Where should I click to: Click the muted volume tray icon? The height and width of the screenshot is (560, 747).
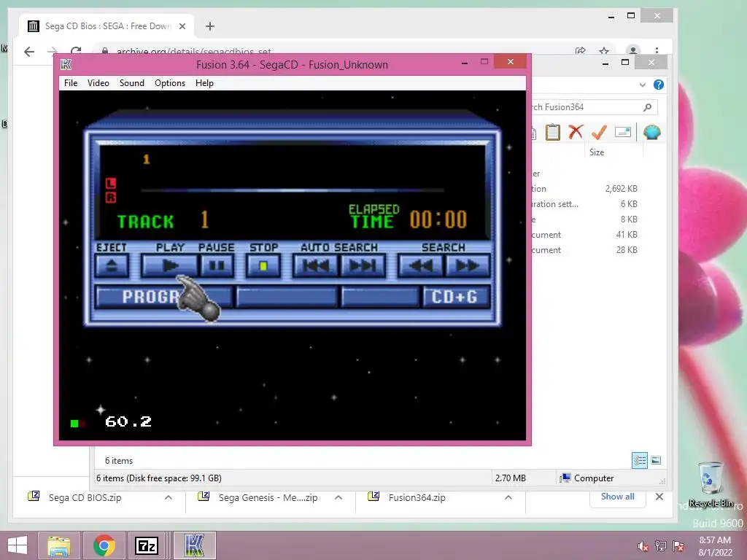[643, 546]
